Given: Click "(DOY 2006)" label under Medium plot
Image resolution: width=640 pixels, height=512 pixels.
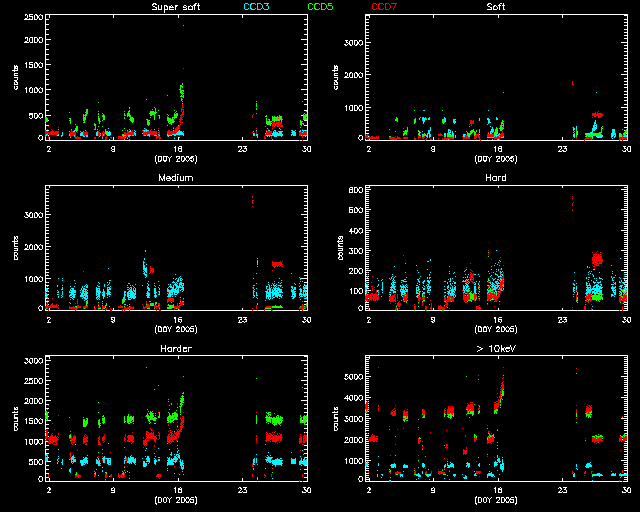Looking at the screenshot, I should coord(176,329).
